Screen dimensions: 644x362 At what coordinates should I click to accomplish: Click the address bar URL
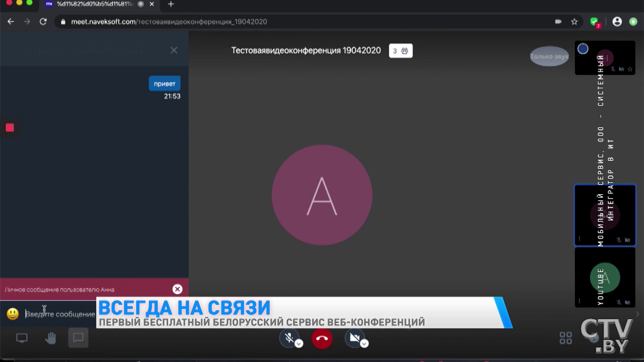click(169, 22)
